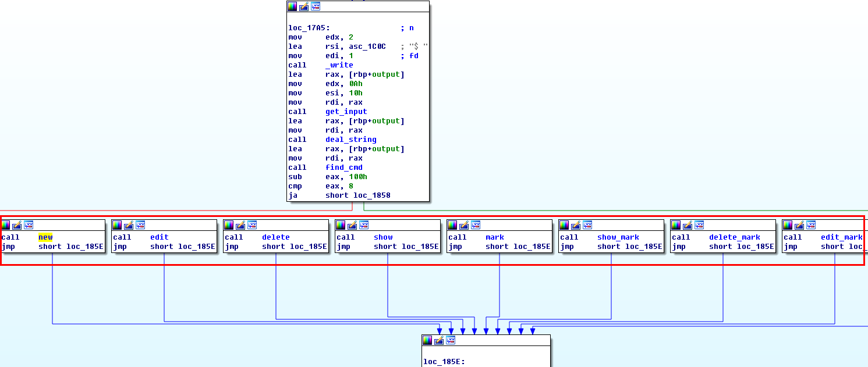The image size is (868, 367).
Task: Click the color icon of the 'call mark' block
Action: pos(452,225)
